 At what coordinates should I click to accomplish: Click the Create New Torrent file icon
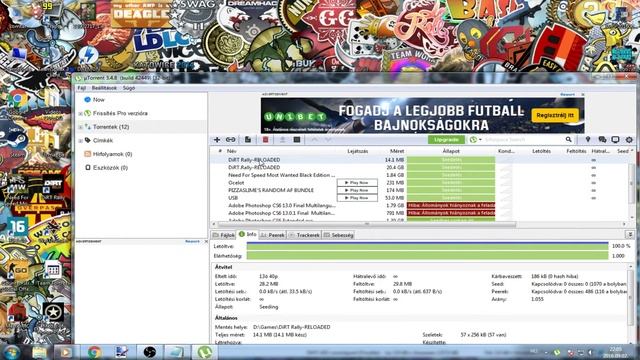248,140
